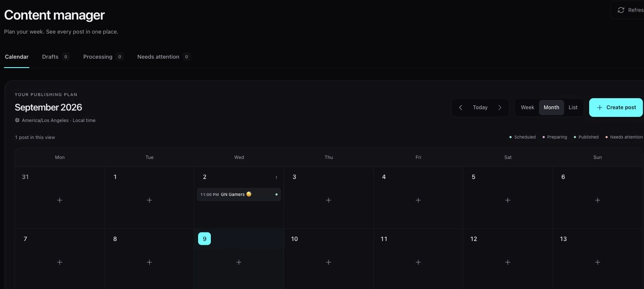Click the plus icon on Monday 31
Image resolution: width=644 pixels, height=289 pixels.
point(60,200)
